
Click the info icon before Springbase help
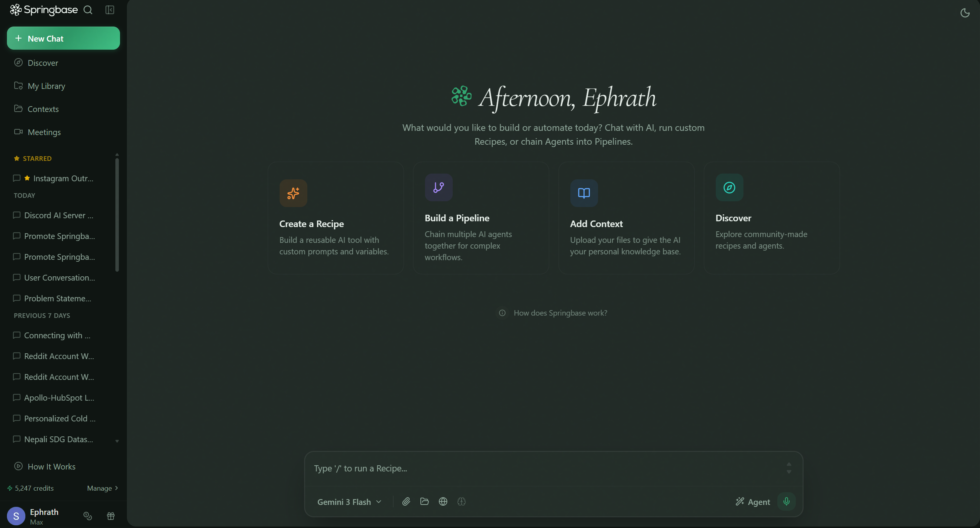click(502, 313)
